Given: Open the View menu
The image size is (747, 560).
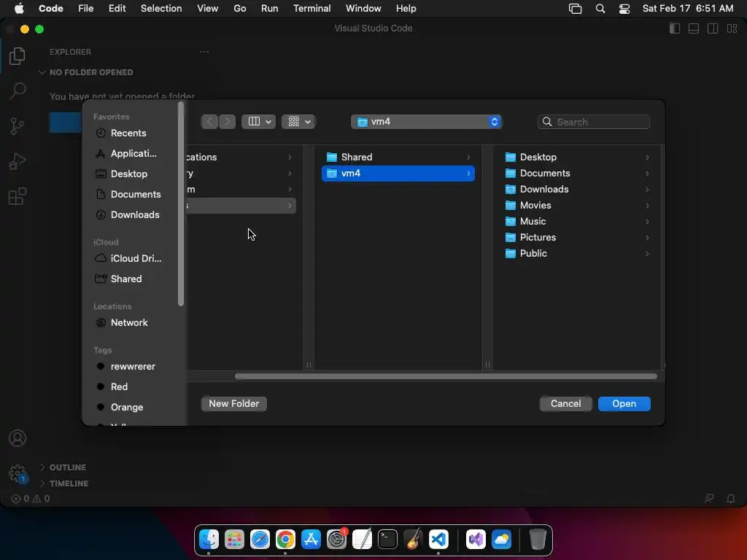Looking at the screenshot, I should click(208, 9).
